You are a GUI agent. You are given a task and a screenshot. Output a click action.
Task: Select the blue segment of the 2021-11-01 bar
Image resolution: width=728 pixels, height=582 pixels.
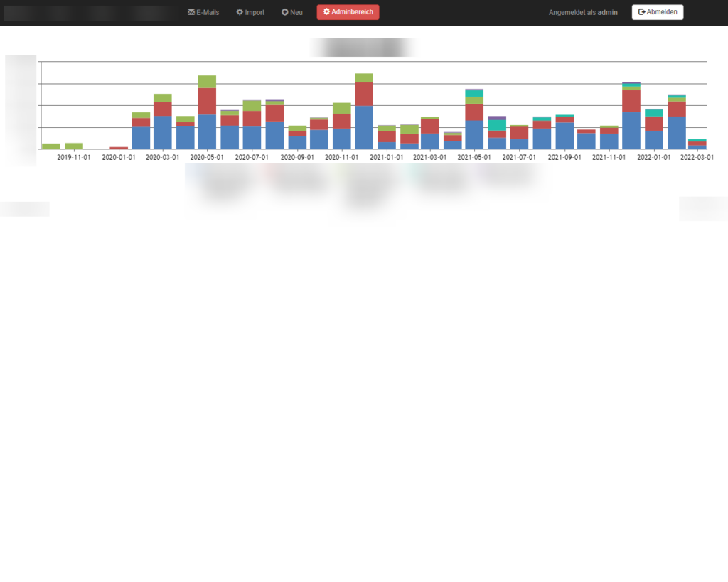pos(609,141)
